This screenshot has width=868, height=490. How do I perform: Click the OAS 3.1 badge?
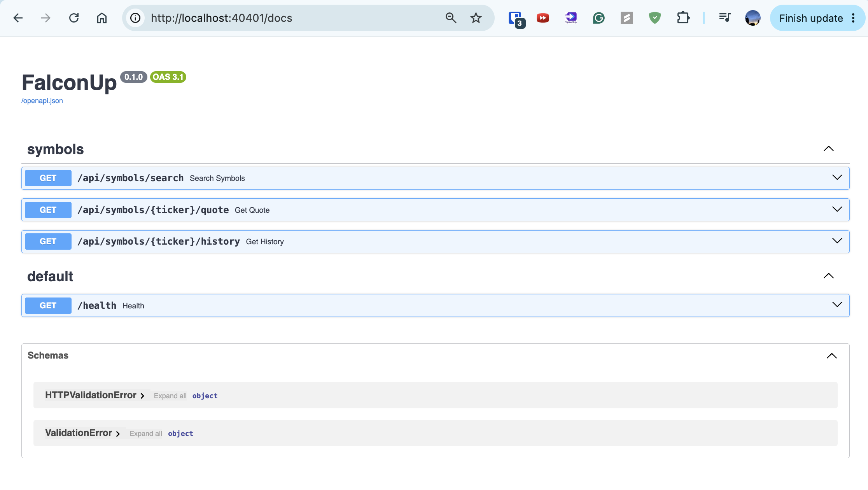[168, 77]
